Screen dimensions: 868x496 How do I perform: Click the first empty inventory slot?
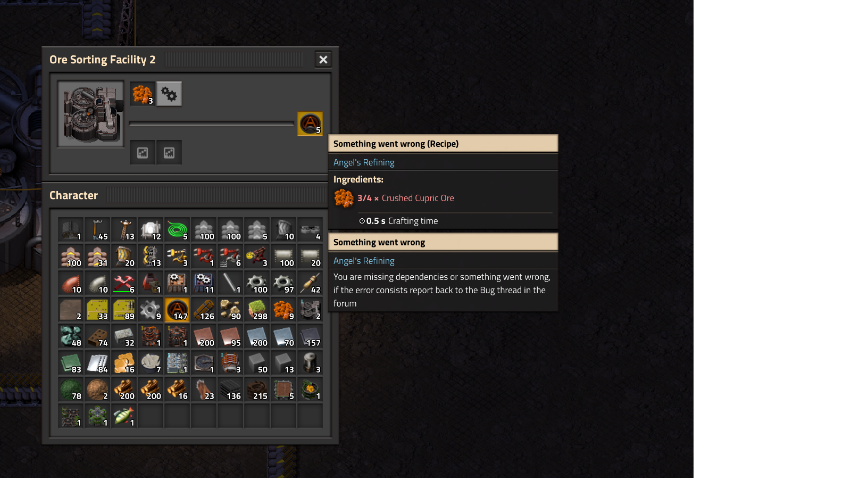[151, 416]
